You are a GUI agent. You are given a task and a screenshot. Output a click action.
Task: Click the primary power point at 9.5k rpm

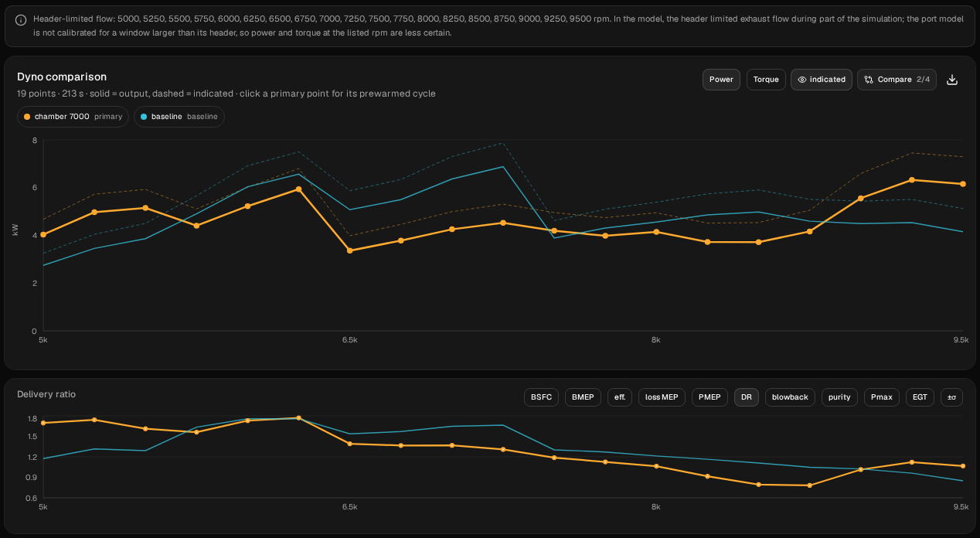[962, 184]
